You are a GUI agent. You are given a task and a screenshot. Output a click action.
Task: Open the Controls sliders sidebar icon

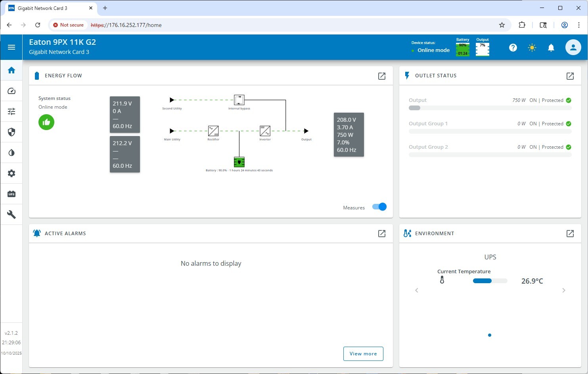pos(11,111)
